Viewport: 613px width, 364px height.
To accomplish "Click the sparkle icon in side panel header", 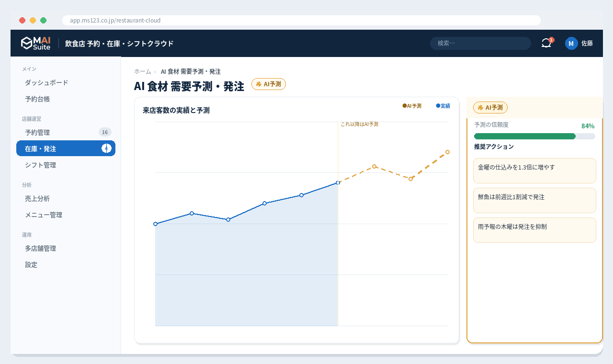I will [480, 107].
